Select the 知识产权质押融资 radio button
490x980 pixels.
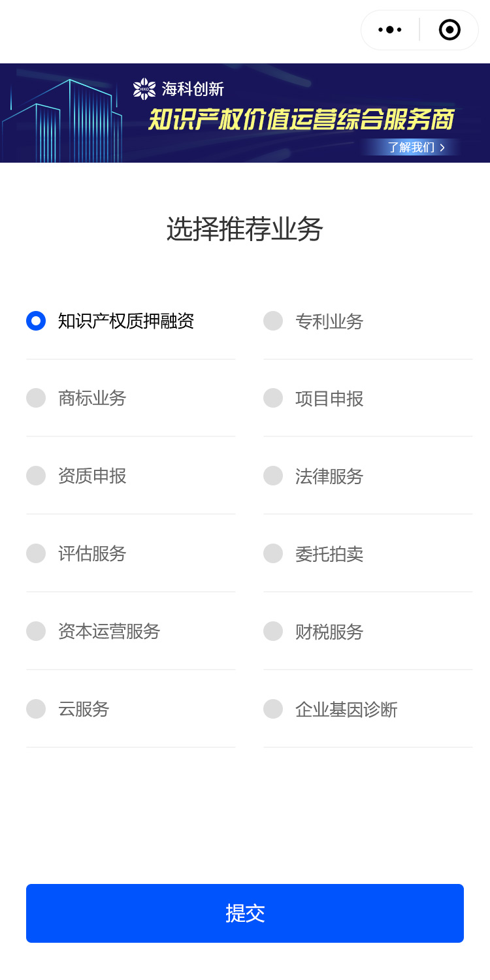tap(36, 321)
